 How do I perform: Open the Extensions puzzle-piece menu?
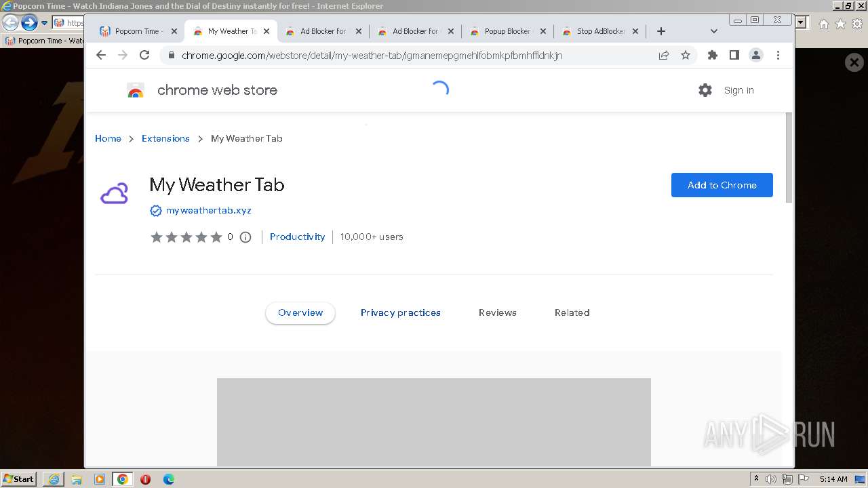pos(712,55)
